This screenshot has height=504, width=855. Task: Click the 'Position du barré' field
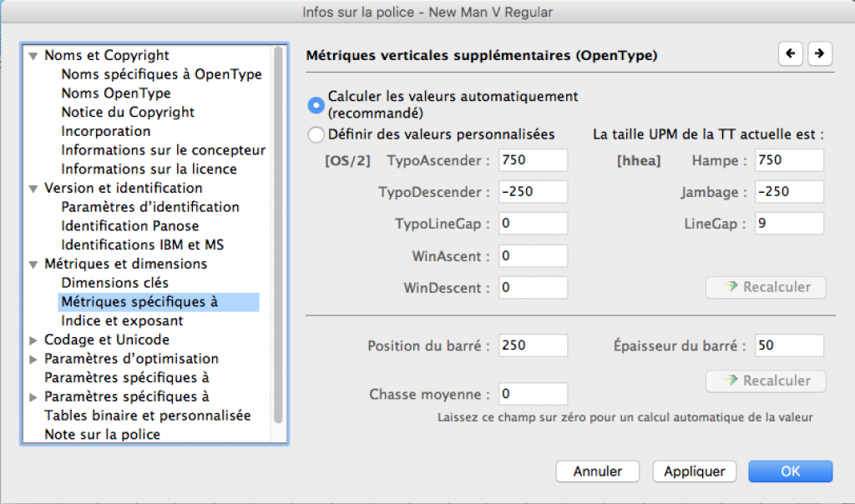(x=533, y=345)
